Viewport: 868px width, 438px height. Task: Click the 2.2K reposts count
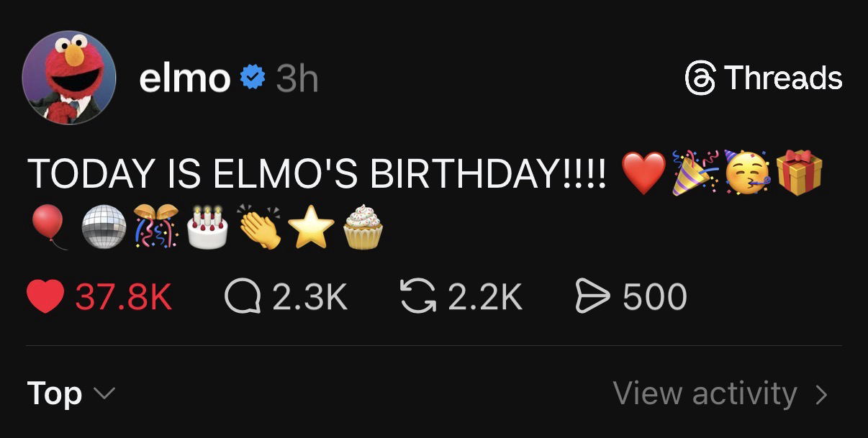[485, 298]
